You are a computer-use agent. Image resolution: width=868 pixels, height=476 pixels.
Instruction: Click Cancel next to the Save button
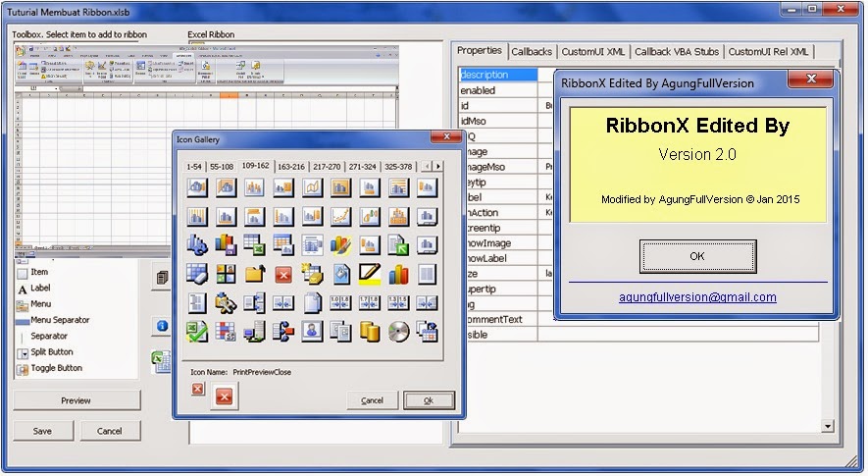[x=110, y=431]
